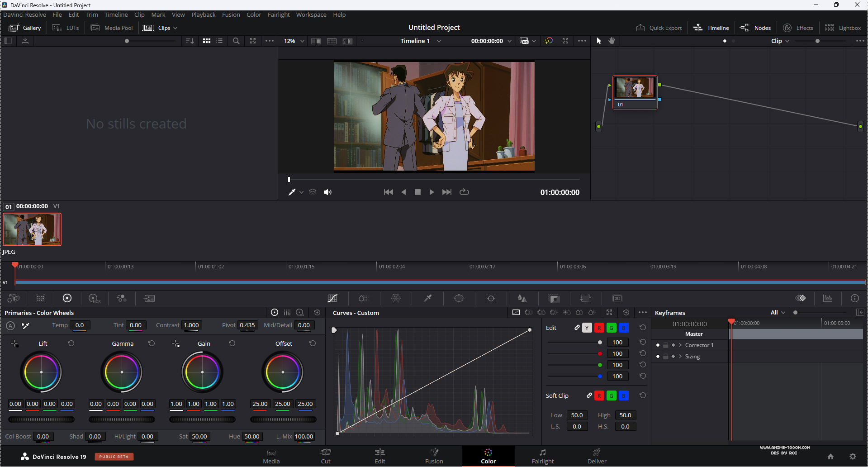Open the Playback menu
The image size is (868, 467).
[204, 14]
